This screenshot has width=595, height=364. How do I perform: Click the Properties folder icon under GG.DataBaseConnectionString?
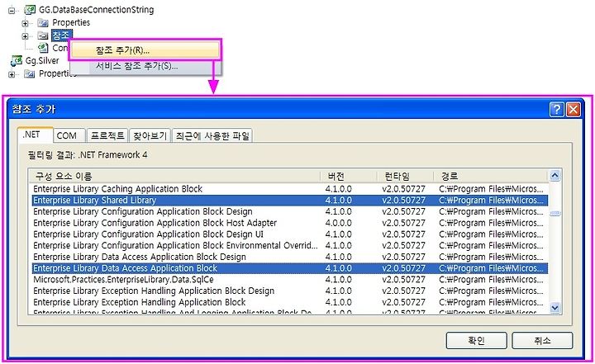pos(43,23)
